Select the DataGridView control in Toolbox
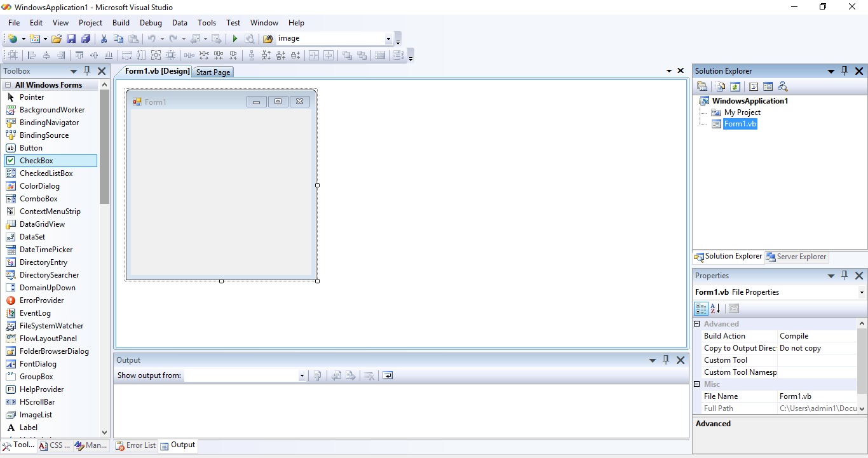This screenshot has height=458, width=868. tap(51, 224)
